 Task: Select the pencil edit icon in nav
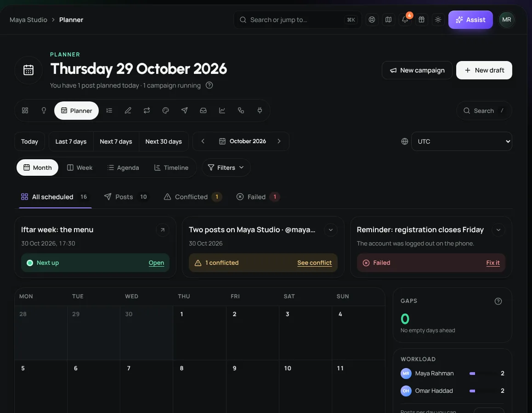[x=128, y=111]
